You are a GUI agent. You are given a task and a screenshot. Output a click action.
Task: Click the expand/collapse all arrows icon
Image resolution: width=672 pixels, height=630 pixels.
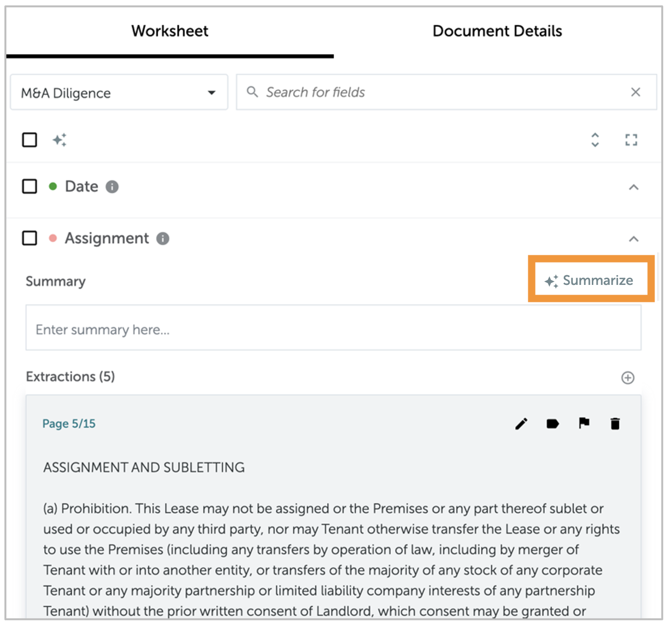(595, 140)
